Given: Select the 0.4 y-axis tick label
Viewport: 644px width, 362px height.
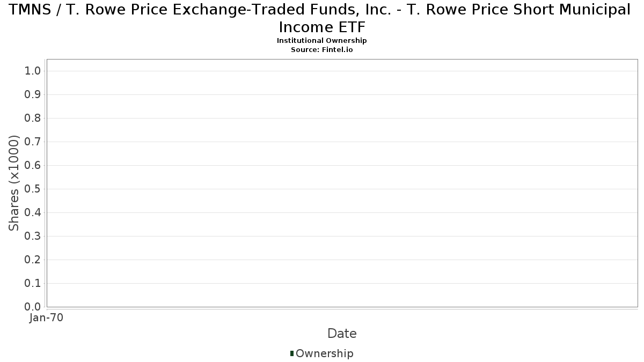Looking at the screenshot, I should [x=33, y=213].
